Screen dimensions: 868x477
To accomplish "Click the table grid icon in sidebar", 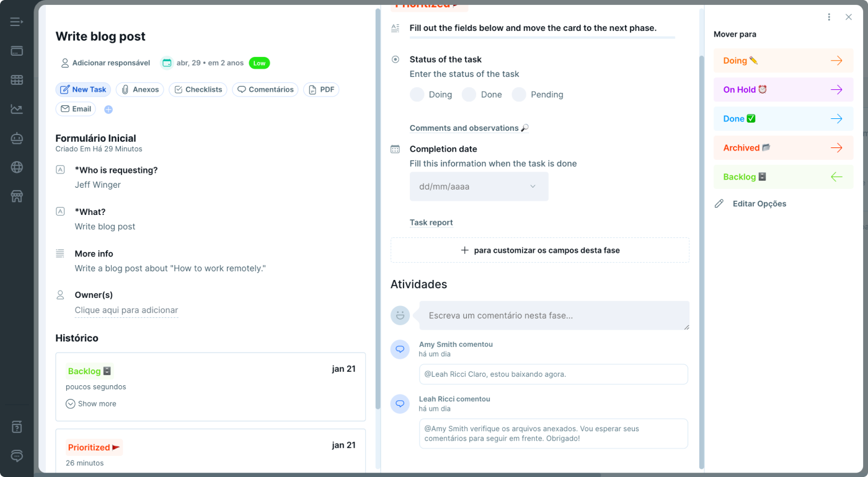I will [17, 80].
